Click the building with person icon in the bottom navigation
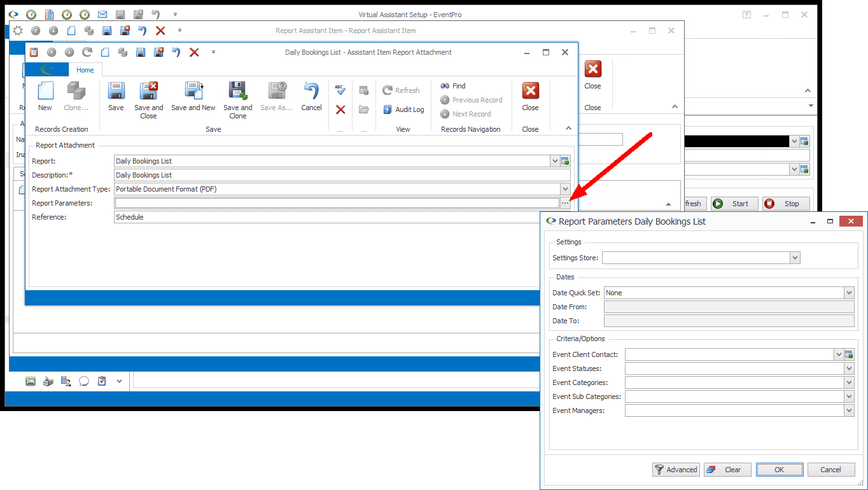This screenshot has width=868, height=490. [x=66, y=381]
